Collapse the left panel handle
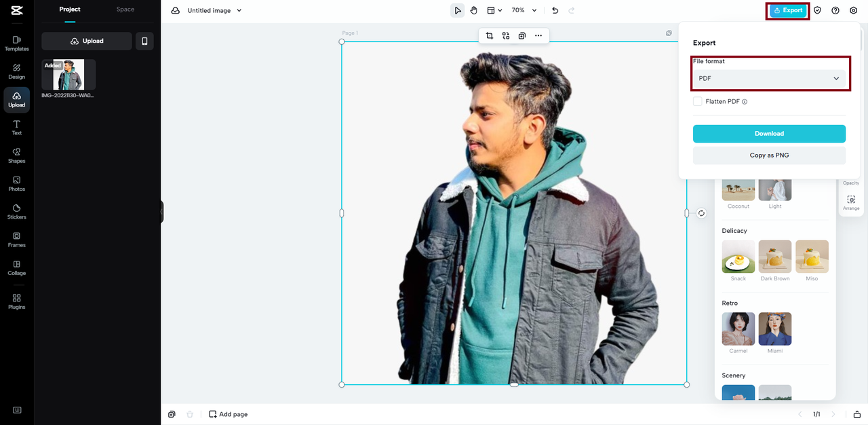 pyautogui.click(x=161, y=212)
